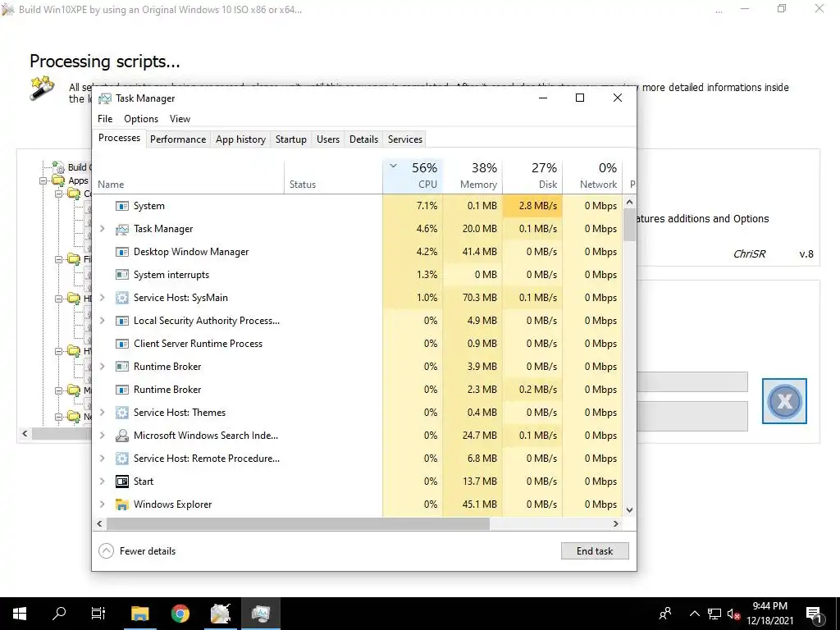Screen dimensions: 840x630
Task: Sort by the Name column header
Action: [x=189, y=176]
